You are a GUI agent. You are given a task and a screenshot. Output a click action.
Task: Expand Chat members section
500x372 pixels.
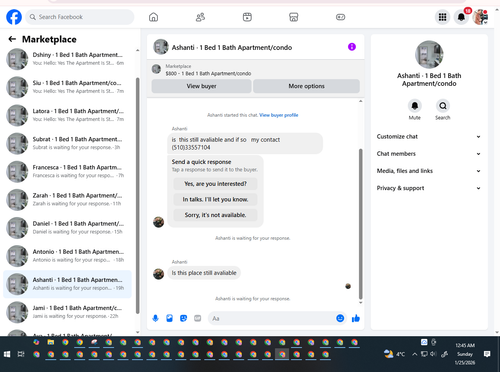[429, 154]
